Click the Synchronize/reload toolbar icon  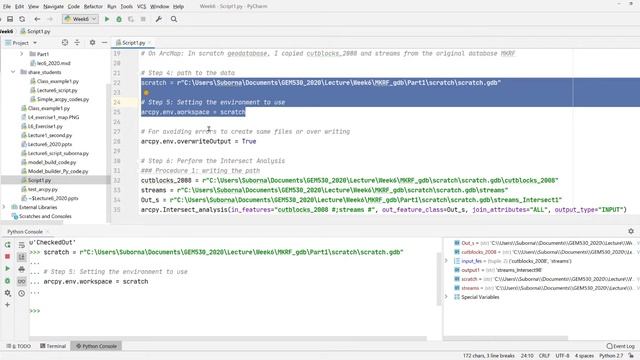(x=22, y=19)
